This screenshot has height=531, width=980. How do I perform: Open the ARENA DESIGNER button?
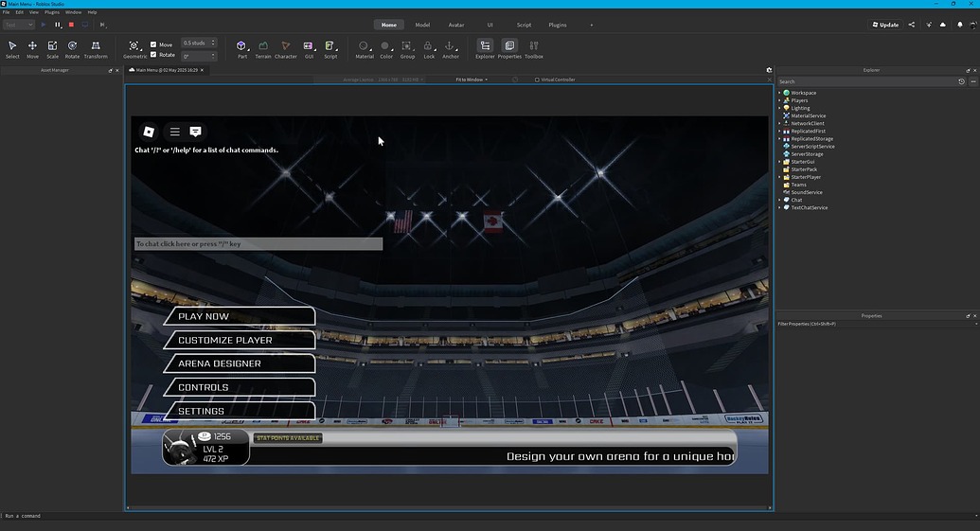[x=240, y=363]
